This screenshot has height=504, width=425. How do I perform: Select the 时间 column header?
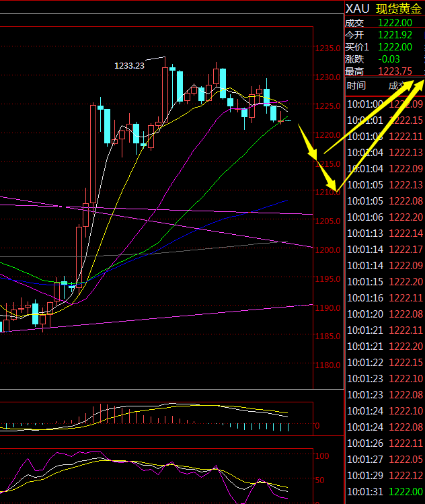pyautogui.click(x=356, y=85)
